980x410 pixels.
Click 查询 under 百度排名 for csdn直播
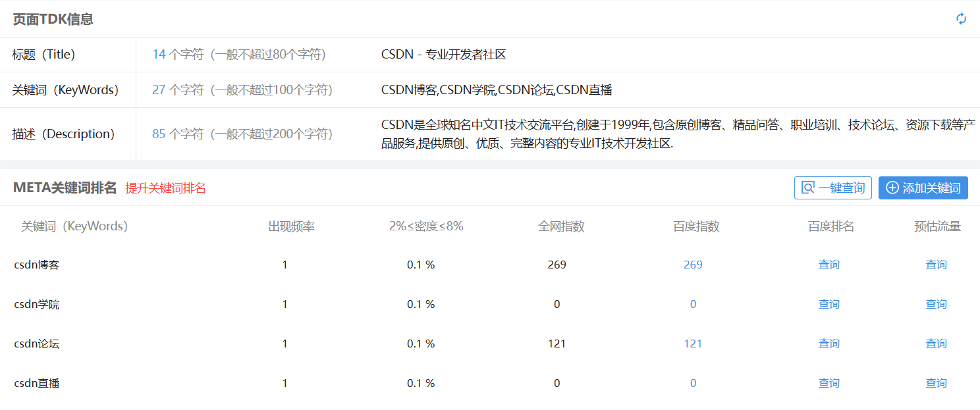tap(829, 383)
